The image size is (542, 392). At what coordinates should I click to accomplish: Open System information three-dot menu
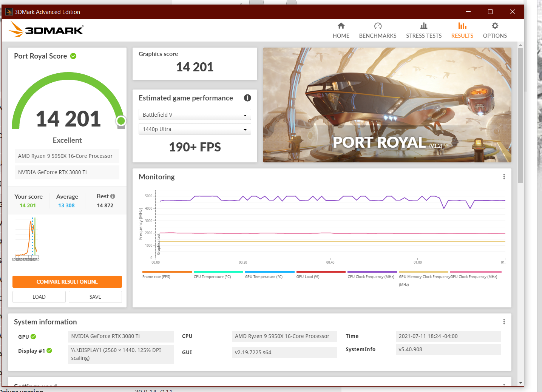pos(504,322)
